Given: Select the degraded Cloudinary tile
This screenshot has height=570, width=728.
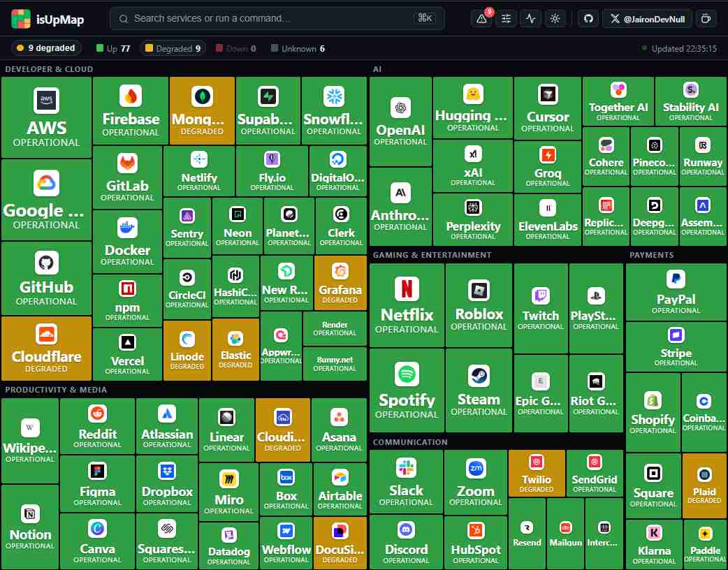Looking at the screenshot, I should [x=283, y=430].
